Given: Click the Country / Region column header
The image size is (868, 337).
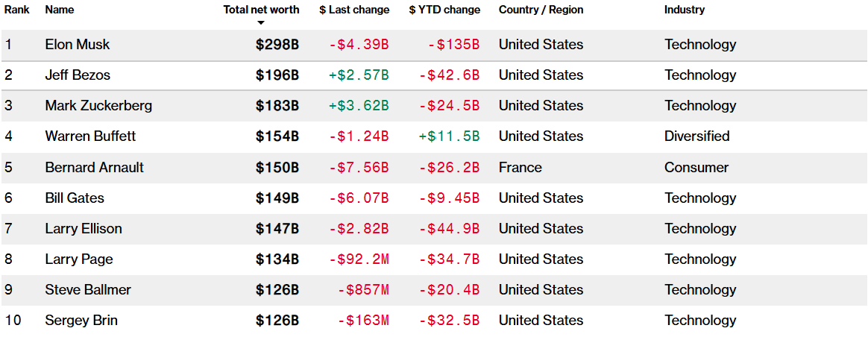Looking at the screenshot, I should (541, 10).
